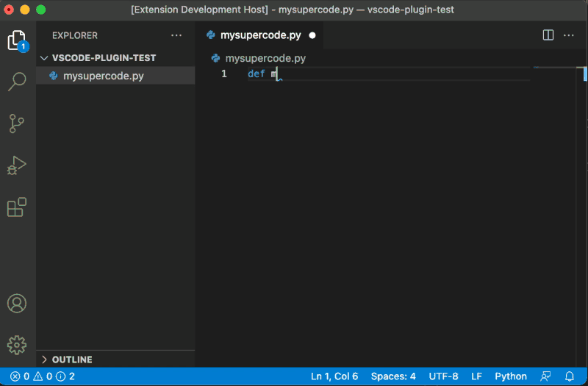Open the Source Control view

click(16, 124)
